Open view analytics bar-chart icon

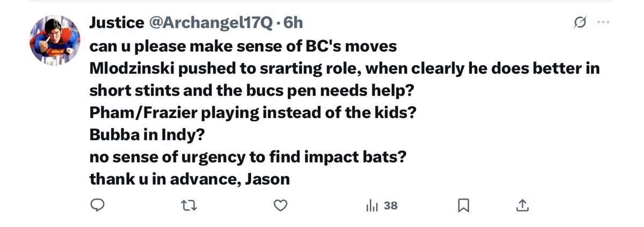pos(371,205)
